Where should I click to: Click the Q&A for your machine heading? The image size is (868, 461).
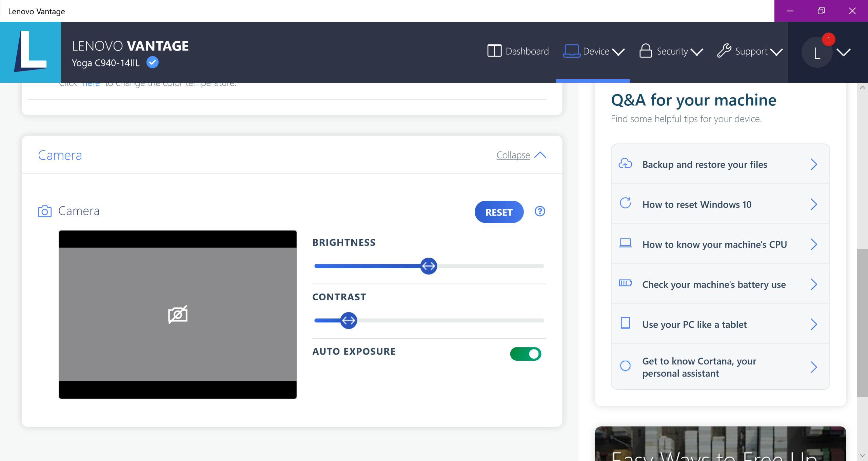pyautogui.click(x=694, y=100)
